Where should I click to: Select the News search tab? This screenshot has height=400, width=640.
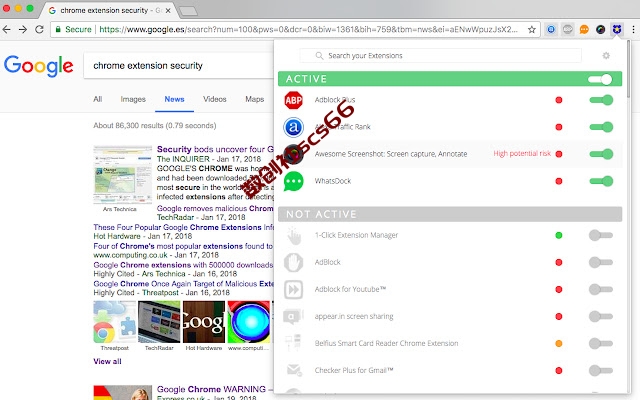[174, 99]
